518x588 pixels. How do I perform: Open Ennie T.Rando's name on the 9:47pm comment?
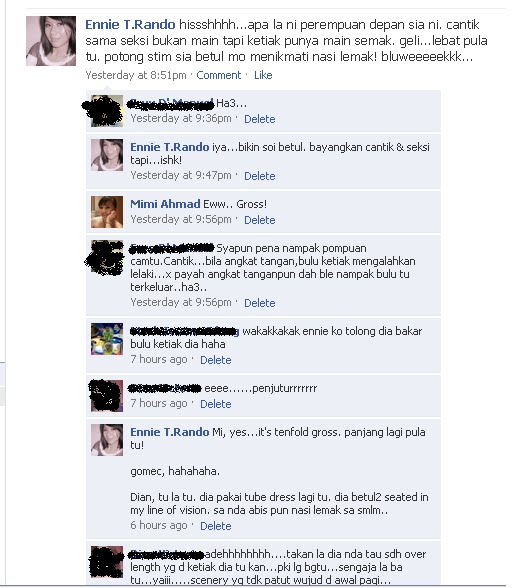click(170, 147)
